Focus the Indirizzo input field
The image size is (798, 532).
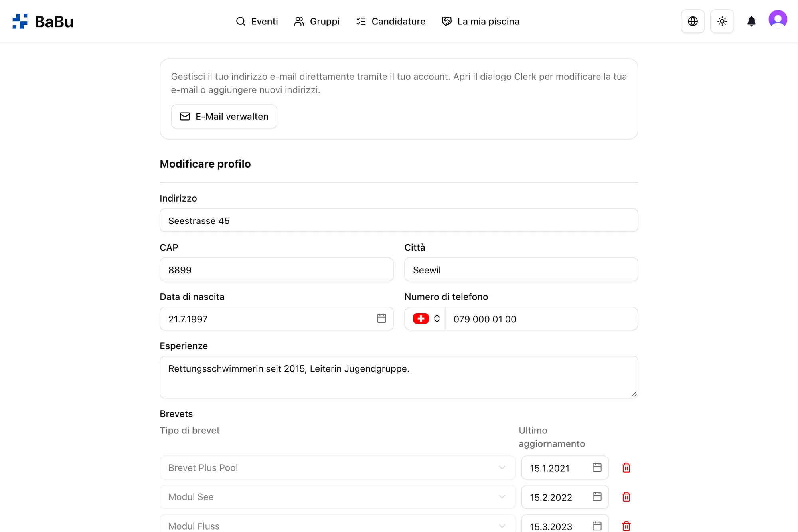pyautogui.click(x=399, y=220)
